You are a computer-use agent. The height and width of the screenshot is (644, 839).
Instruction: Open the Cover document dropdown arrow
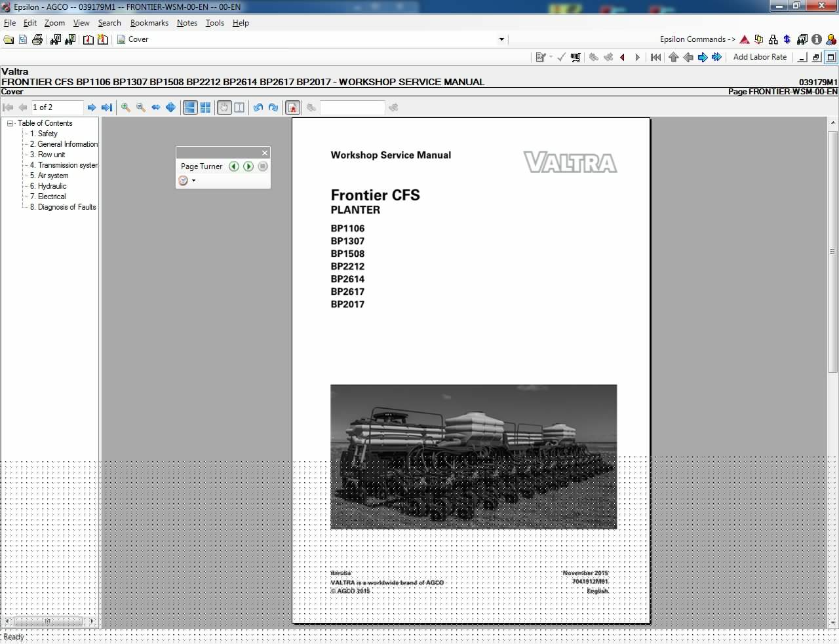point(502,39)
